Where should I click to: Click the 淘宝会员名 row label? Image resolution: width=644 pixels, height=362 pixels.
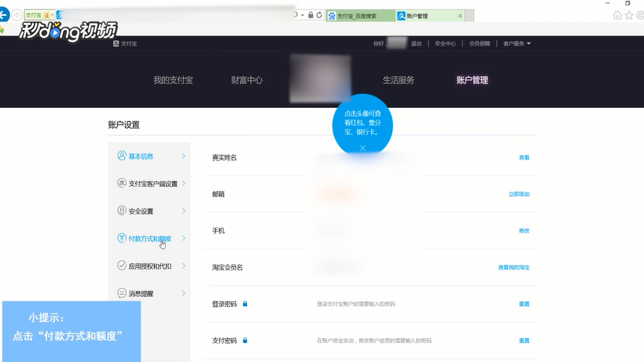227,267
